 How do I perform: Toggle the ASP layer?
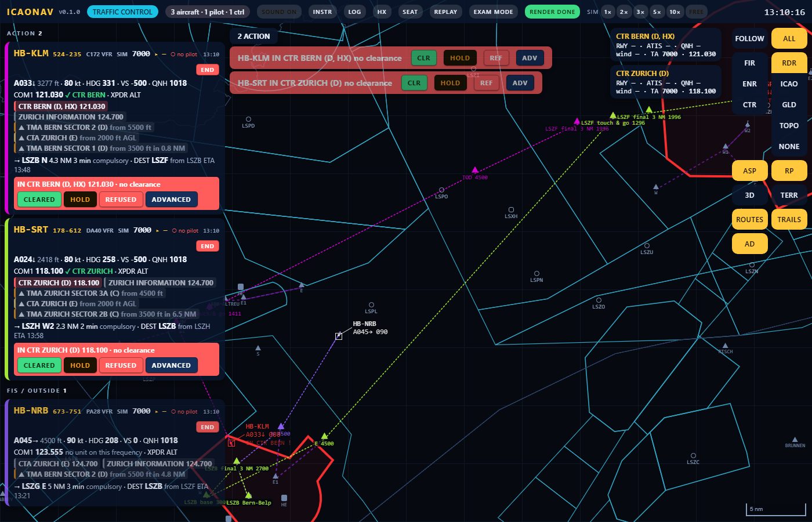pos(749,171)
